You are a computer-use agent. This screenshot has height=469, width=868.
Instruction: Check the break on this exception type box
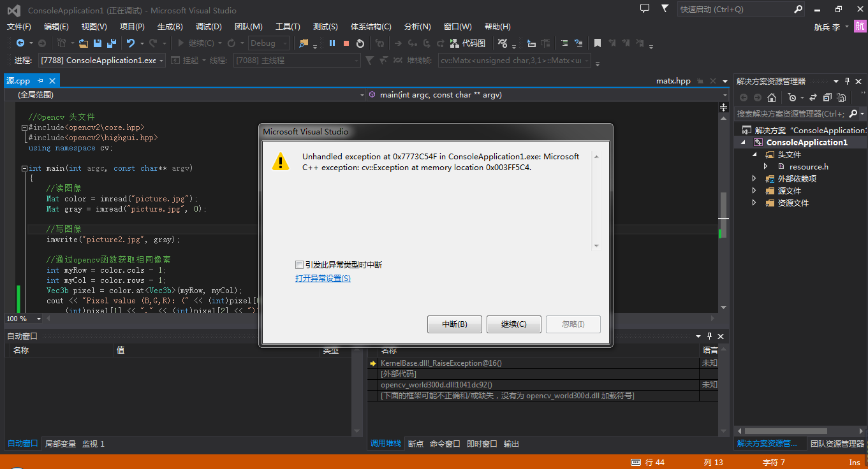tap(299, 264)
